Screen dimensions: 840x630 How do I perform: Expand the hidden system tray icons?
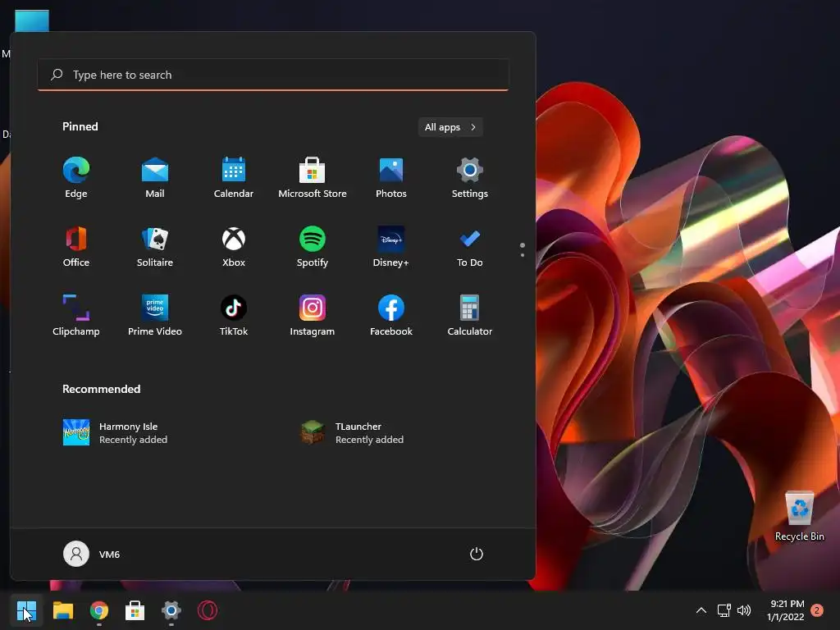click(701, 610)
